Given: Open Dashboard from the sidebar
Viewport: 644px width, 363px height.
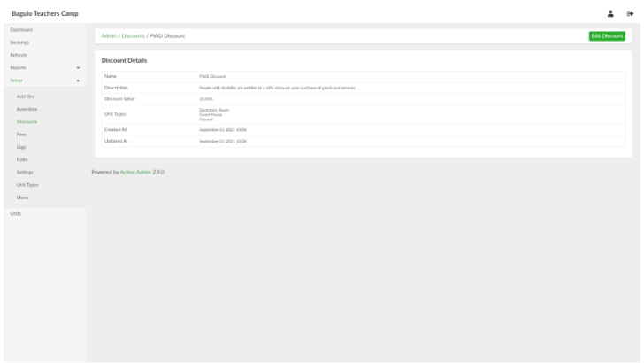Looking at the screenshot, I should [x=19, y=30].
